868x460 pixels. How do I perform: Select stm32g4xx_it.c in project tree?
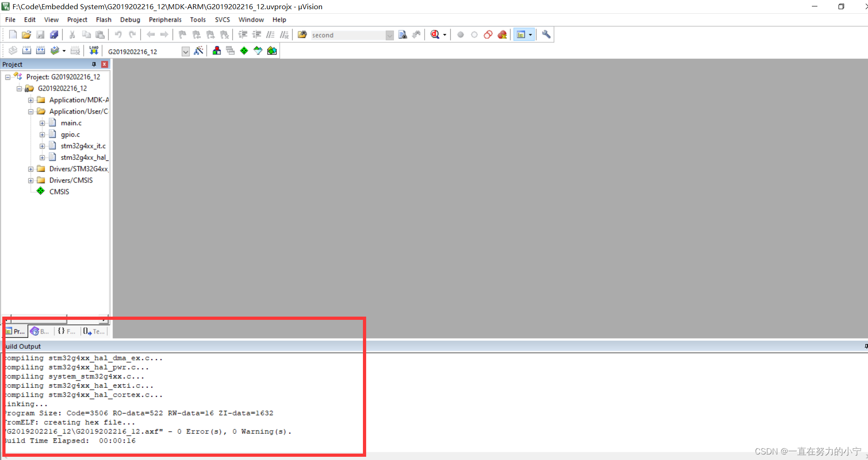[x=83, y=146]
